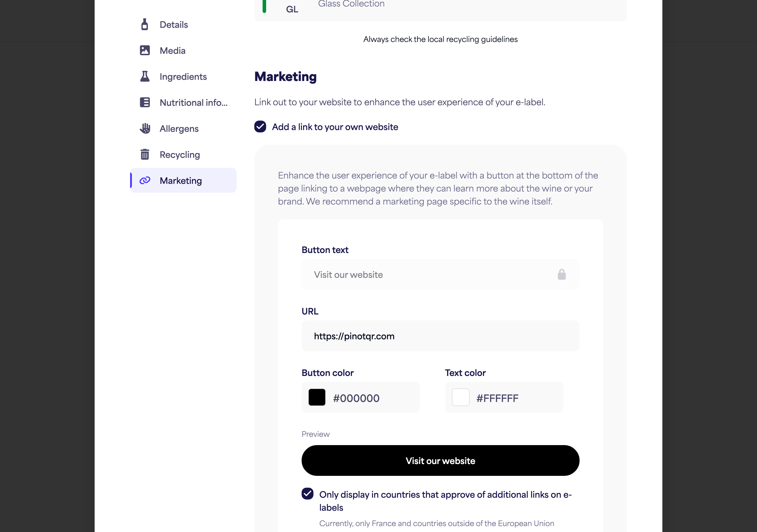Toggle Only display in approving countries checkbox
The image size is (757, 532).
click(x=307, y=494)
